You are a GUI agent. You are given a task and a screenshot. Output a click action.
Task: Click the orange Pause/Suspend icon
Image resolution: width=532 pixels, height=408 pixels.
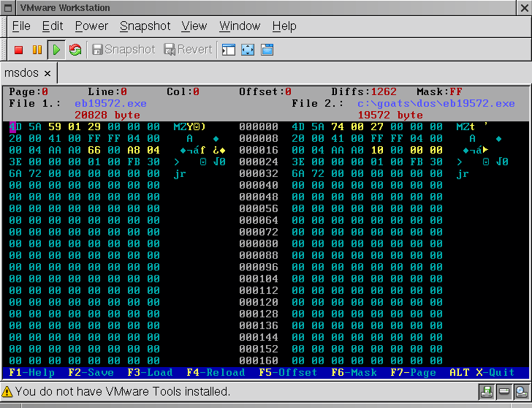point(37,50)
